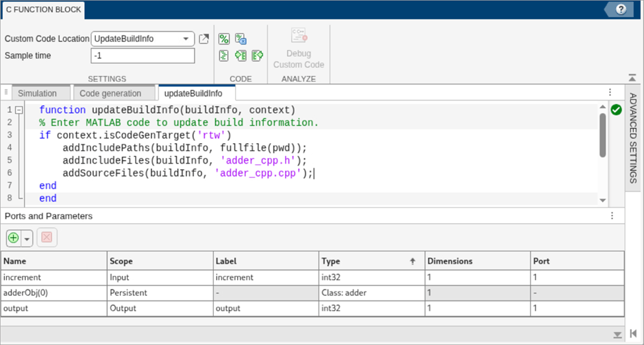The width and height of the screenshot is (644, 345).
Task: Sort by the Label column header
Action: [x=266, y=261]
